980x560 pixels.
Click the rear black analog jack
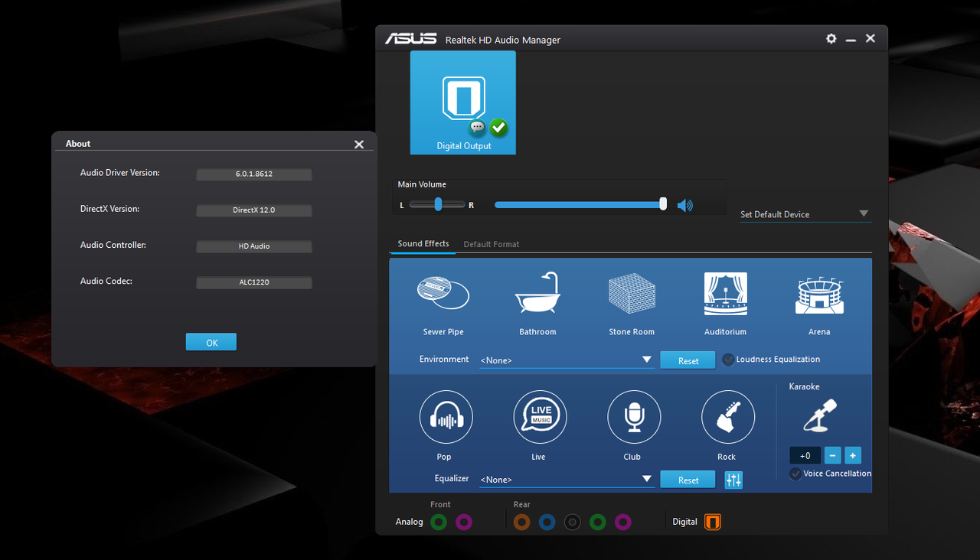click(x=573, y=523)
